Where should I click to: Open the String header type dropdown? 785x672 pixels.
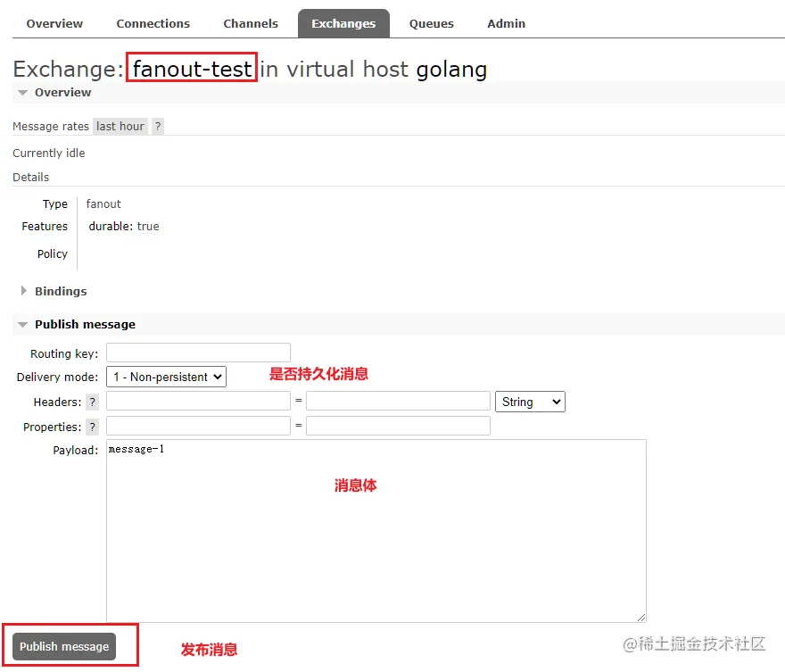[x=530, y=402]
